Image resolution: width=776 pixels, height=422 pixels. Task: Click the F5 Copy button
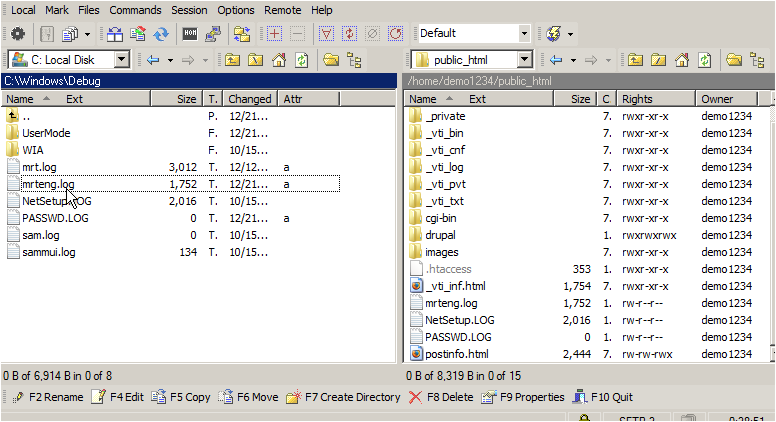(x=181, y=397)
